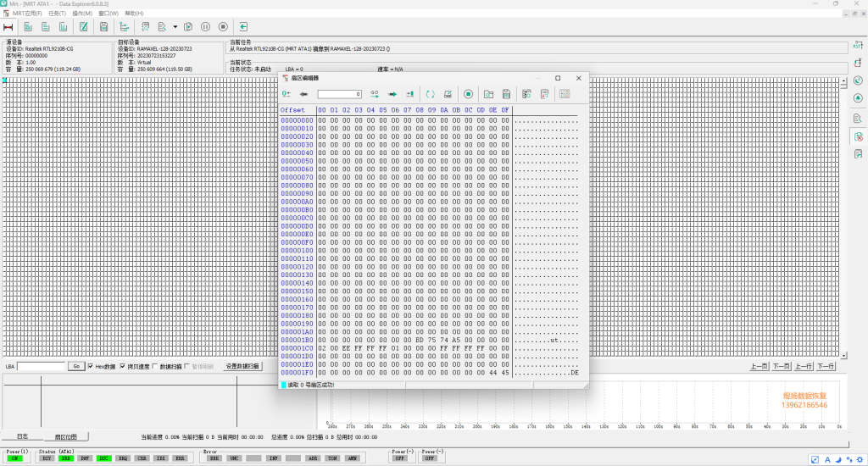Click the 上一页 button

(x=759, y=366)
